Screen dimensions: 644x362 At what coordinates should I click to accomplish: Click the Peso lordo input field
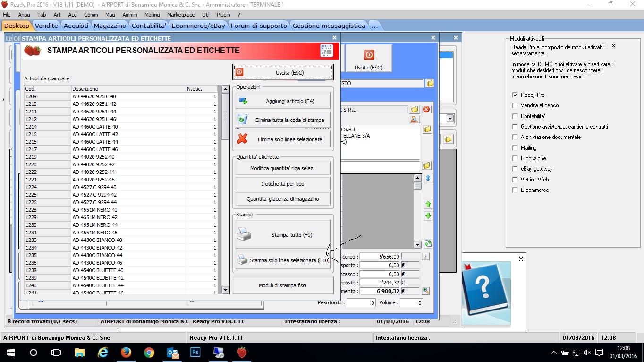(361, 303)
